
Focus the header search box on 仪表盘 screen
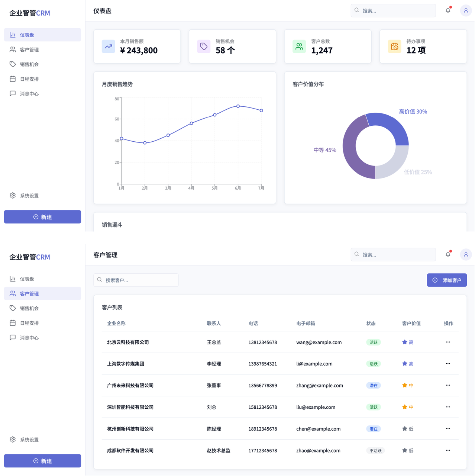coord(393,10)
